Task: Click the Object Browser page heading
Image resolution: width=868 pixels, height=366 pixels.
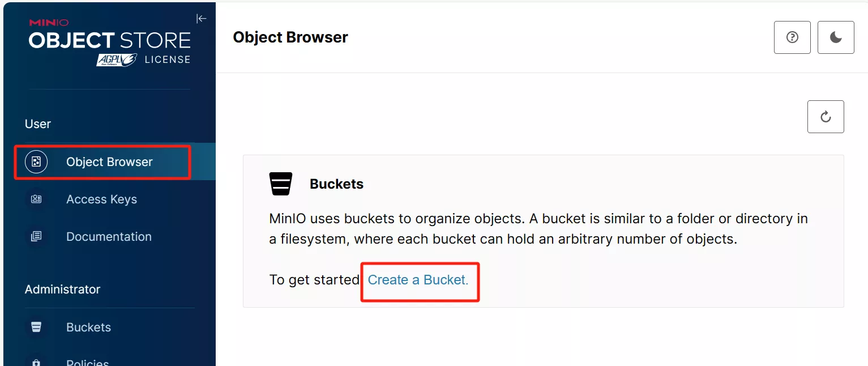Action: click(290, 37)
